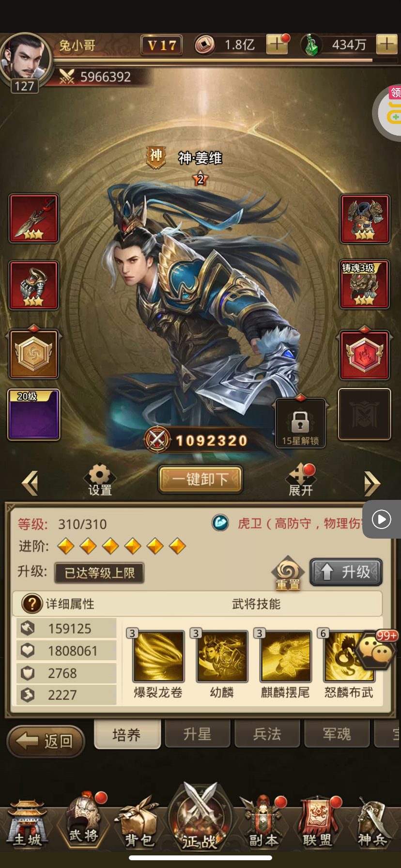
Task: Switch to next general with right chevron
Action: (x=372, y=483)
